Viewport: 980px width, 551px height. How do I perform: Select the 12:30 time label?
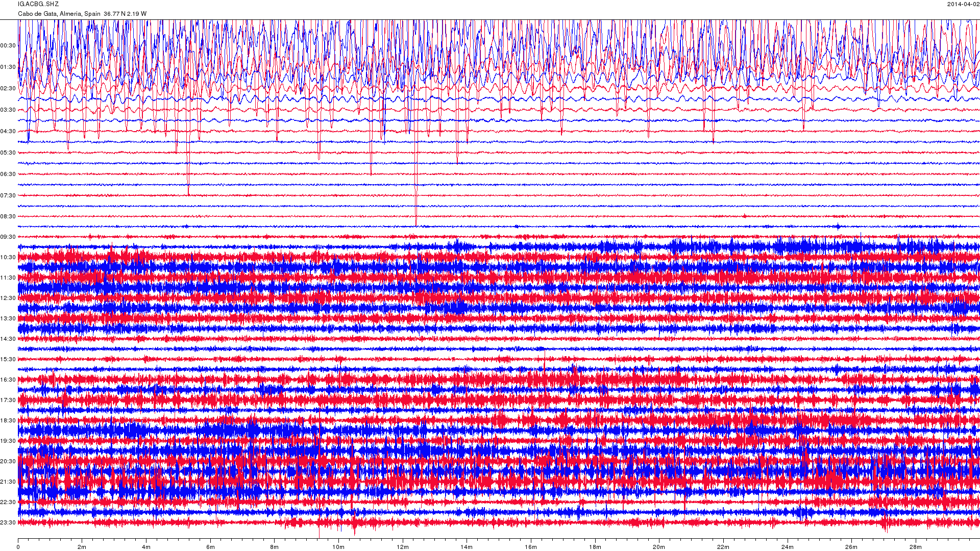tap(8, 298)
